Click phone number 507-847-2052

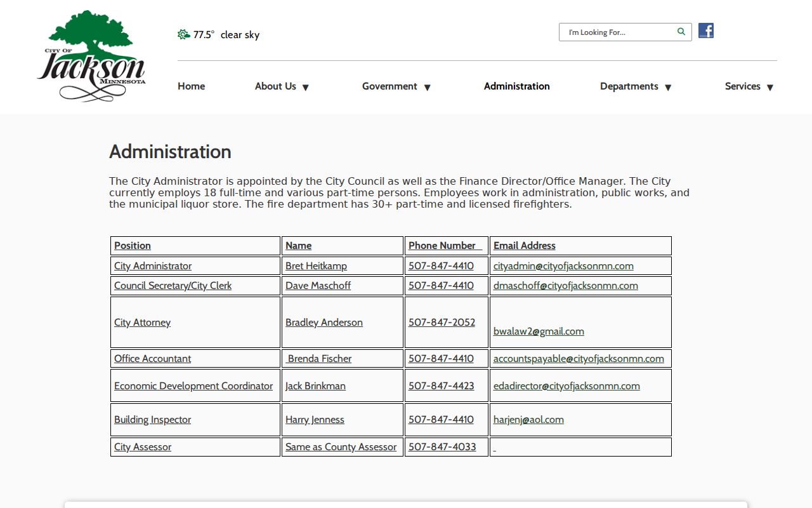point(442,323)
